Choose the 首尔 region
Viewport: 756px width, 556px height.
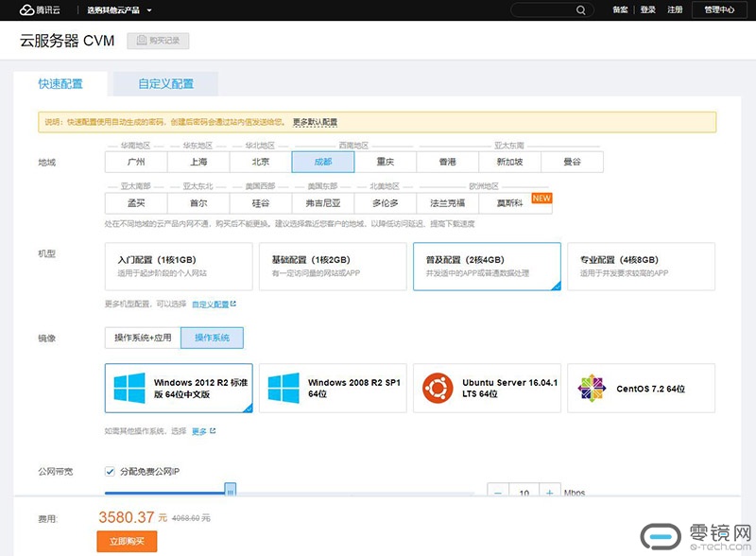click(x=198, y=203)
